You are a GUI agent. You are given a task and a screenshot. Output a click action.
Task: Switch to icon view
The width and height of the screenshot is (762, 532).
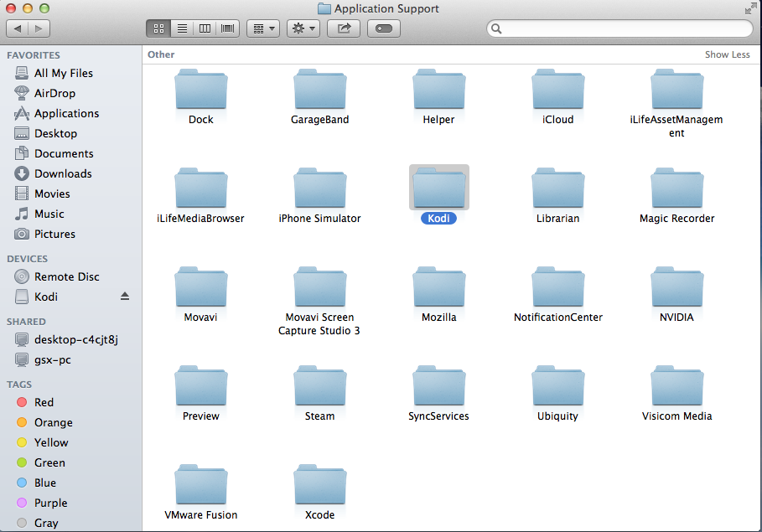click(158, 28)
